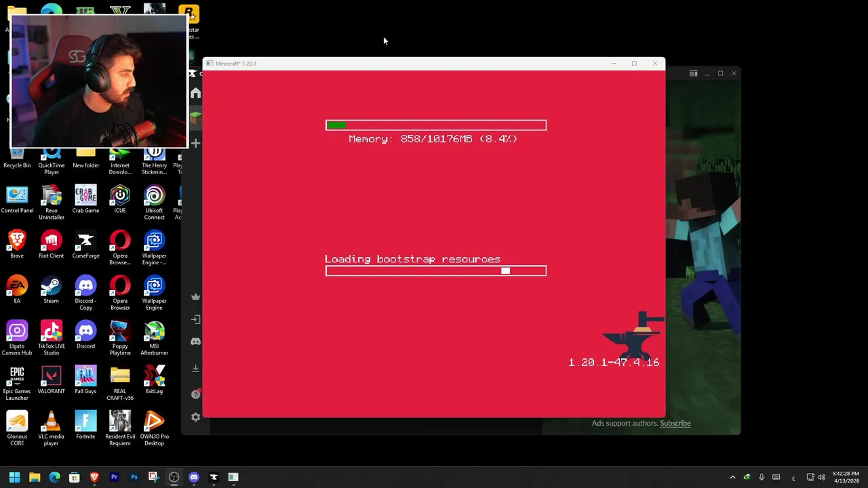Close the CurseForge window behind Minecraft
Image resolution: width=868 pixels, height=488 pixels.
click(x=734, y=73)
